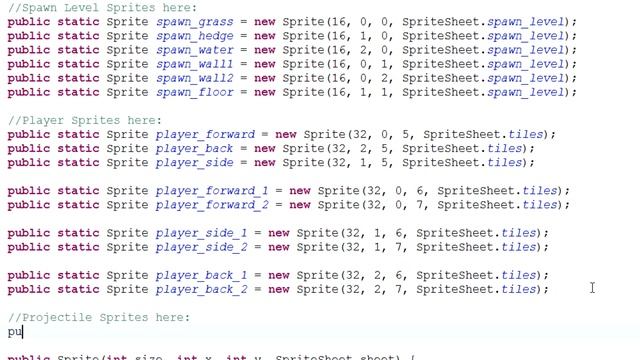This screenshot has width=640, height=360.
Task: Click on the spawn_wall1 identifier
Action: pos(195,64)
